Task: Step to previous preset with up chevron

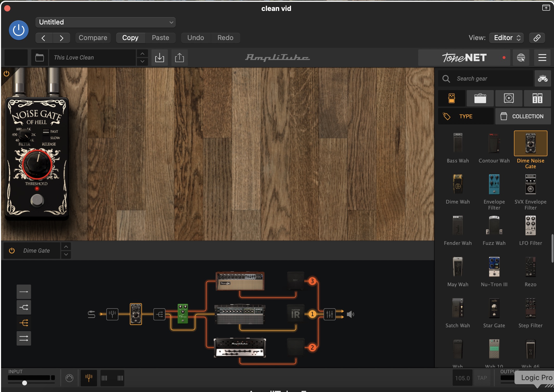Action: coord(142,54)
